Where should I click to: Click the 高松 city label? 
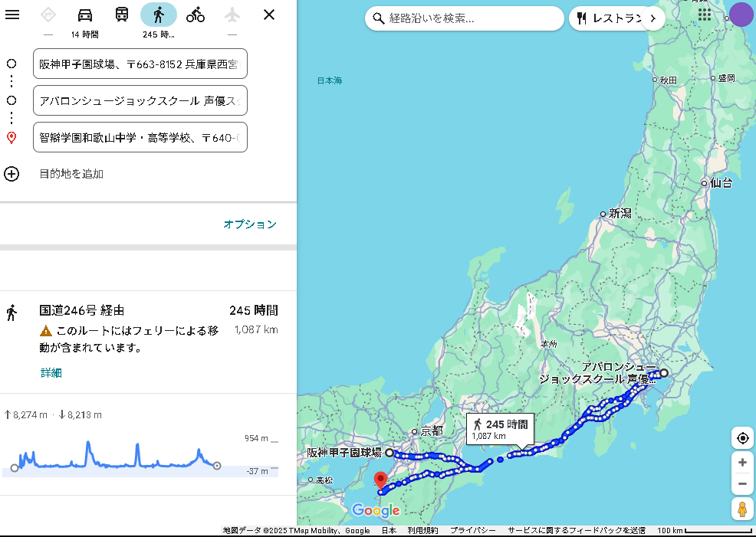[x=324, y=480]
